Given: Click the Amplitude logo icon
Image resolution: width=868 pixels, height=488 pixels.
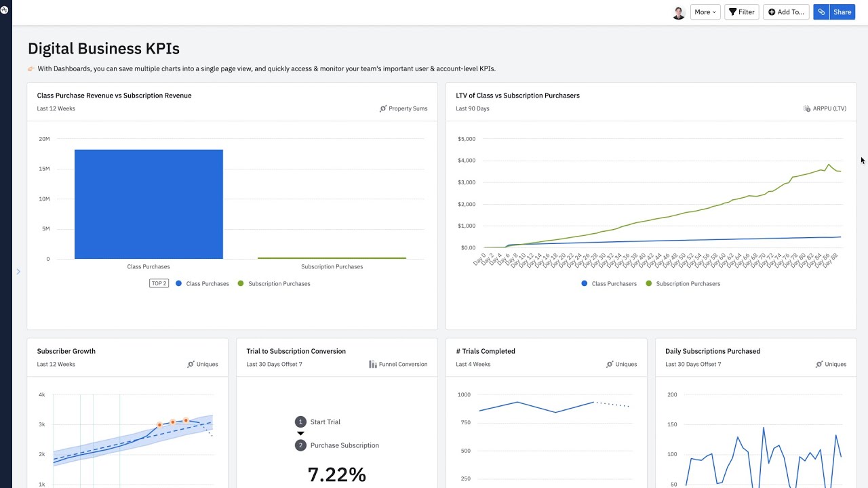Looking at the screenshot, I should tap(5, 9).
